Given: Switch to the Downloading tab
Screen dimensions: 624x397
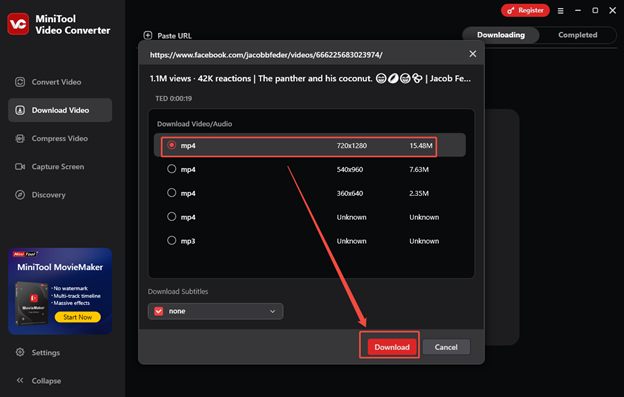Looking at the screenshot, I should coord(501,35).
